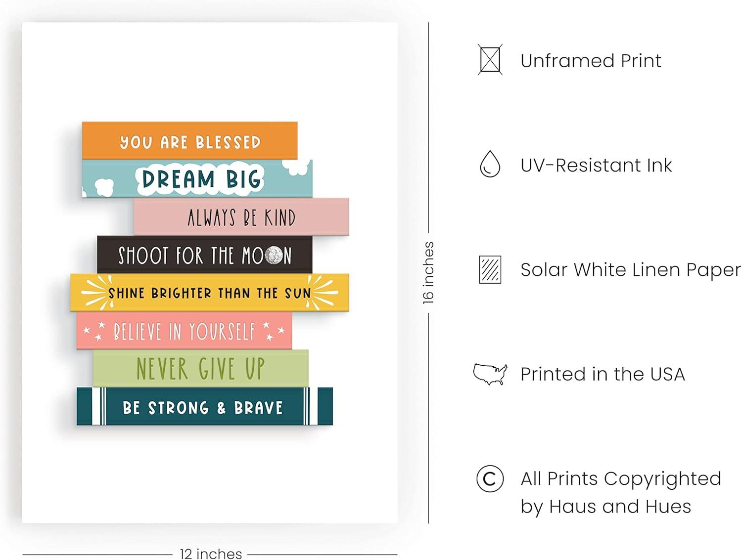The height and width of the screenshot is (560, 742).
Task: Click the UV-Resistant Ink droplet icon
Action: [x=490, y=164]
